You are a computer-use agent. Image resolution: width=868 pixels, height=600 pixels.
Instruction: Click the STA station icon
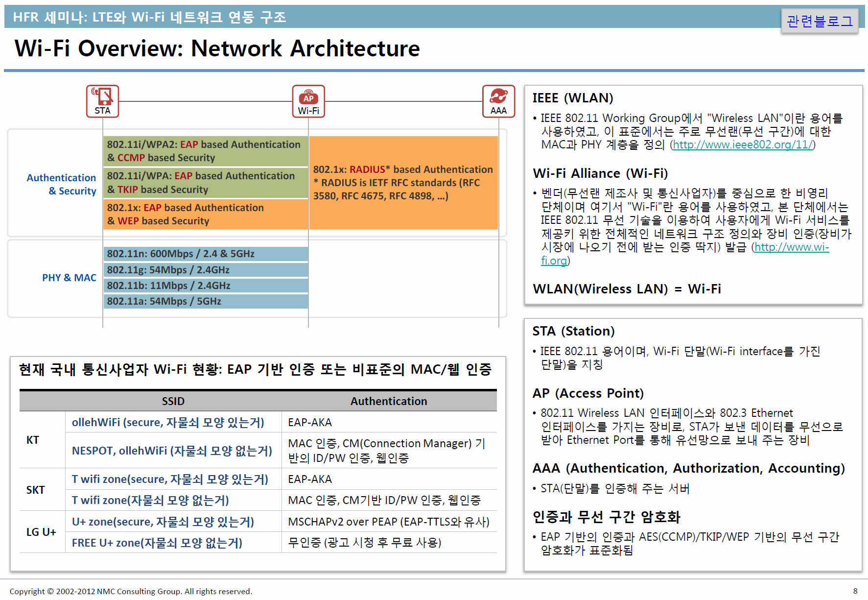[103, 101]
